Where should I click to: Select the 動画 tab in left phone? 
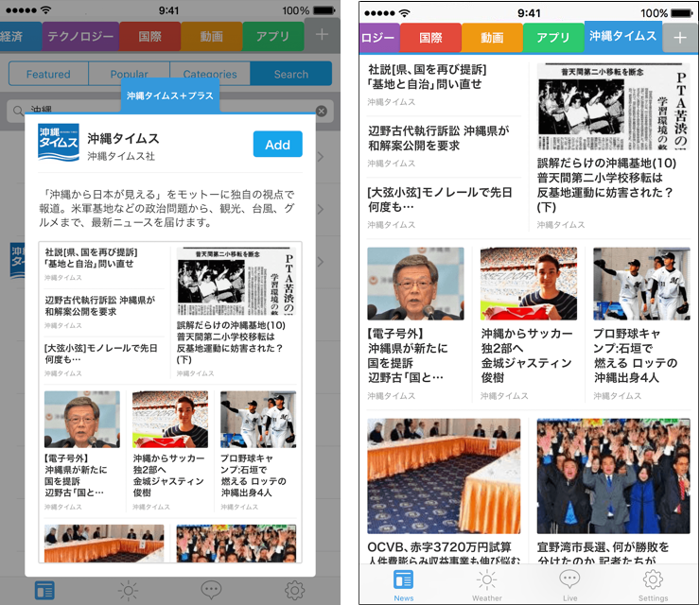[x=212, y=36]
